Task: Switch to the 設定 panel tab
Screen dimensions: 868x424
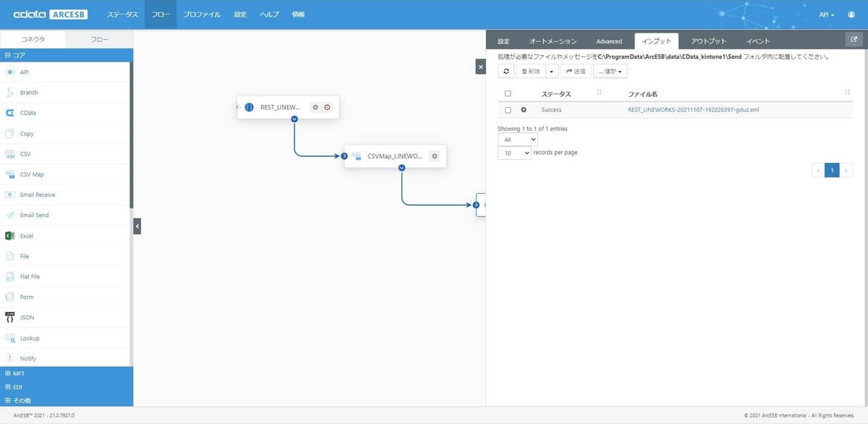Action: pyautogui.click(x=503, y=41)
